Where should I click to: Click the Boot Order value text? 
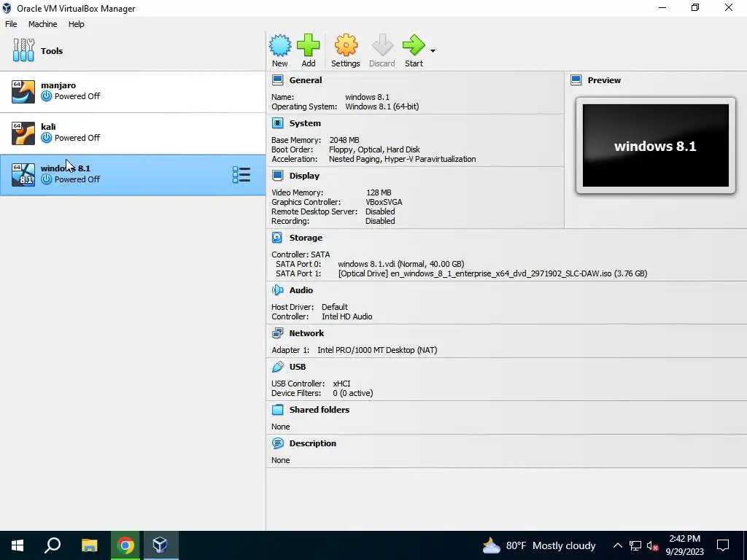pyautogui.click(x=374, y=149)
